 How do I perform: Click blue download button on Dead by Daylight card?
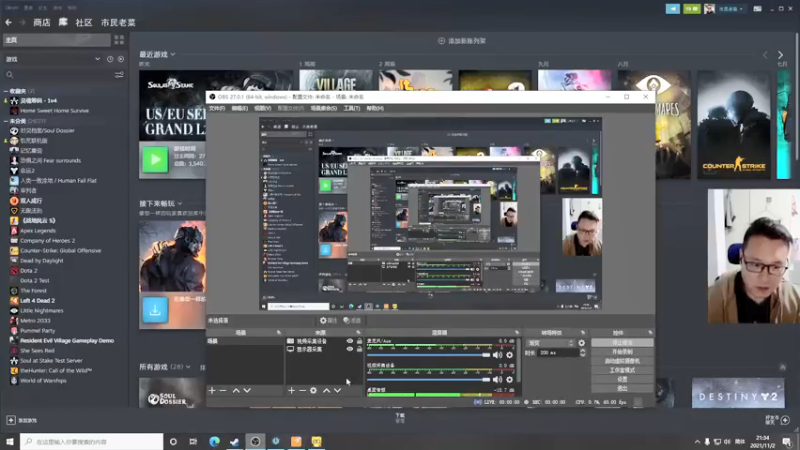(x=155, y=310)
